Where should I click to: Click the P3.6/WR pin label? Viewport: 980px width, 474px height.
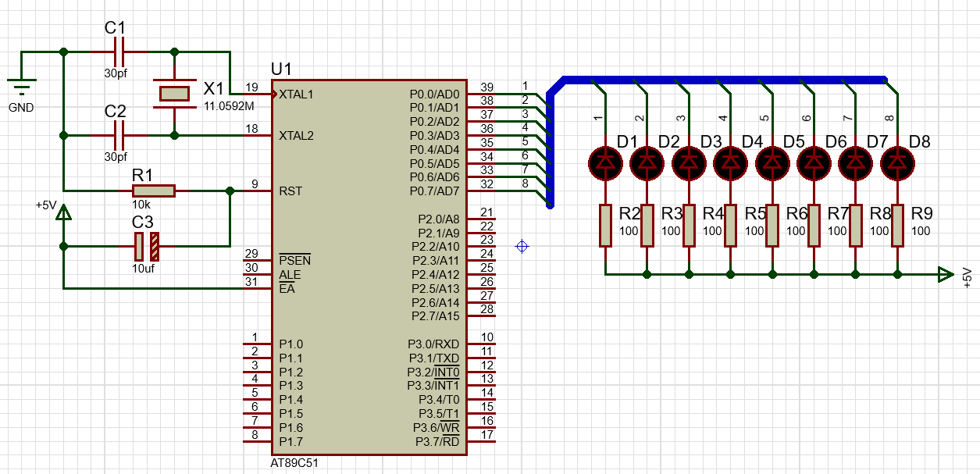click(437, 428)
